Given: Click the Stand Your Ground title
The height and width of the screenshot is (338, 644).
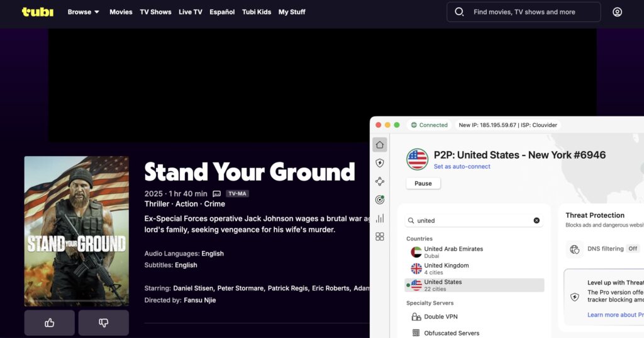Looking at the screenshot, I should coord(250,172).
